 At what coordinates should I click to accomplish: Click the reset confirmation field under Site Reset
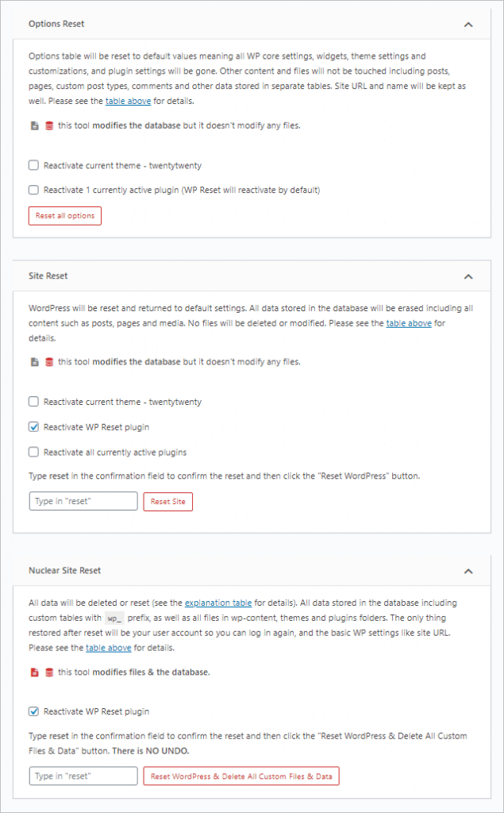pos(83,501)
